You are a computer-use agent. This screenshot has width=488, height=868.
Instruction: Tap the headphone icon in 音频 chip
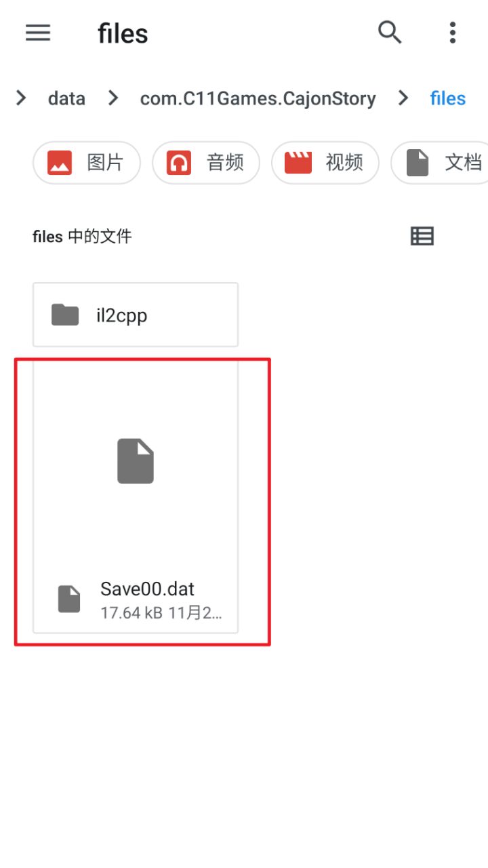tap(179, 163)
